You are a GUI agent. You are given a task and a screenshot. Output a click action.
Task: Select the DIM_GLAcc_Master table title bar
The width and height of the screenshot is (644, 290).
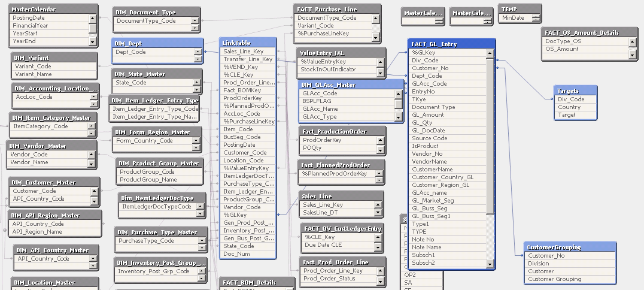[351, 84]
